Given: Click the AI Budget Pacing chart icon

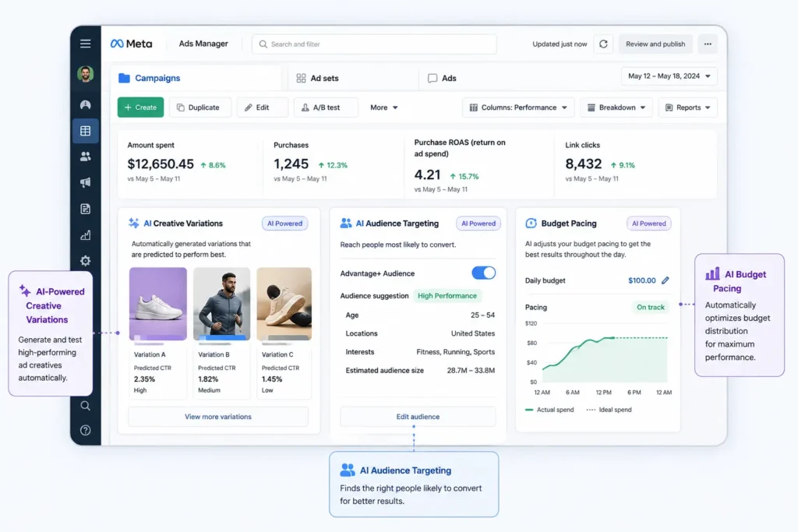Looking at the screenshot, I should click(x=712, y=273).
